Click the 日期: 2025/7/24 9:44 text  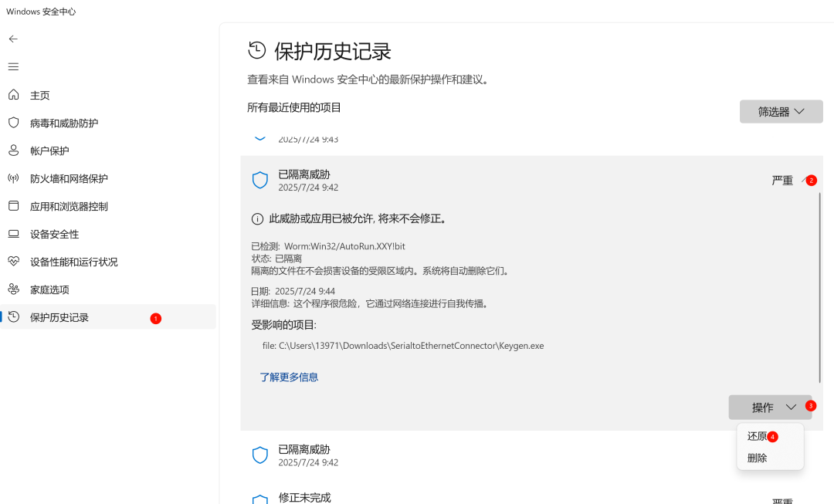point(293,291)
